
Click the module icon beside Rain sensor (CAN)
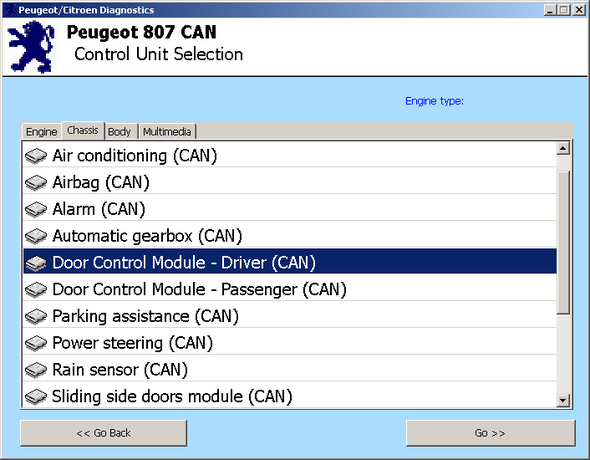[36, 369]
